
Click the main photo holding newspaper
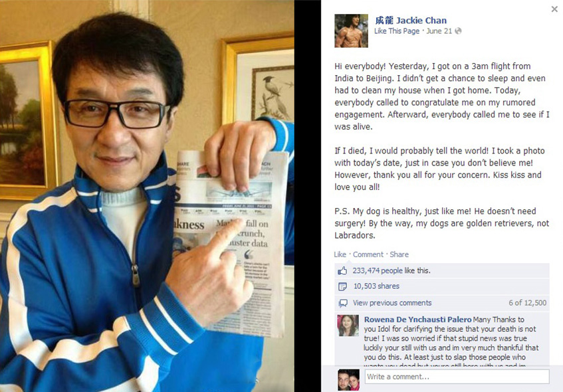point(147,196)
